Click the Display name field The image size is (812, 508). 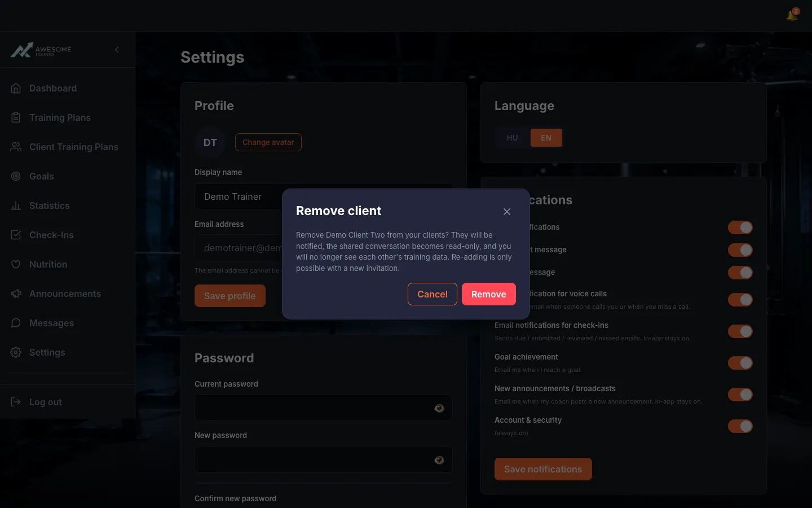pos(323,196)
